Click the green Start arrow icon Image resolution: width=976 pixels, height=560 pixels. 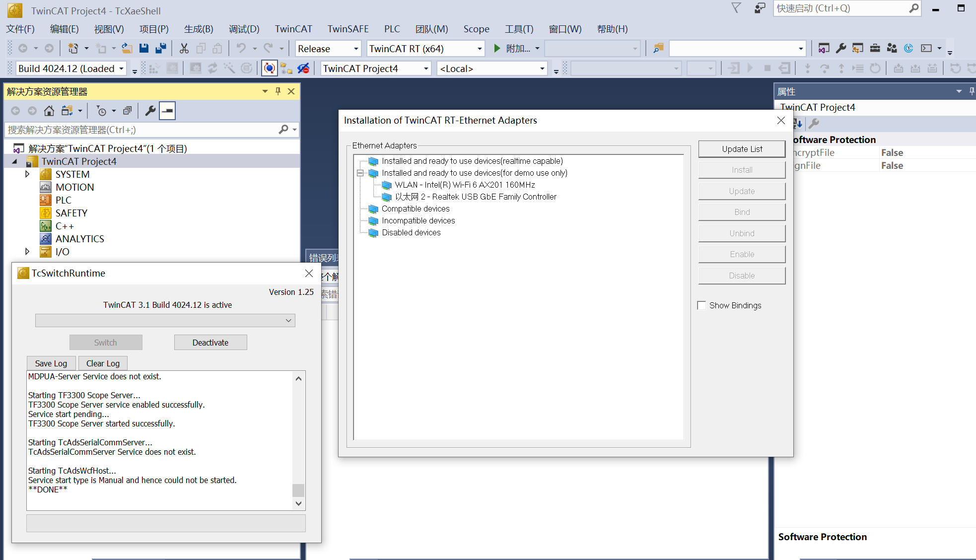(x=497, y=48)
